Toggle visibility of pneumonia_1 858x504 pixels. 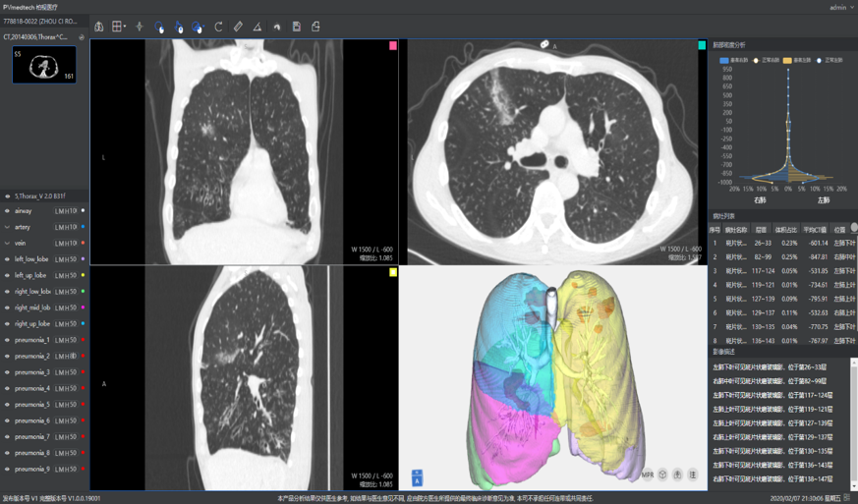pos(7,340)
